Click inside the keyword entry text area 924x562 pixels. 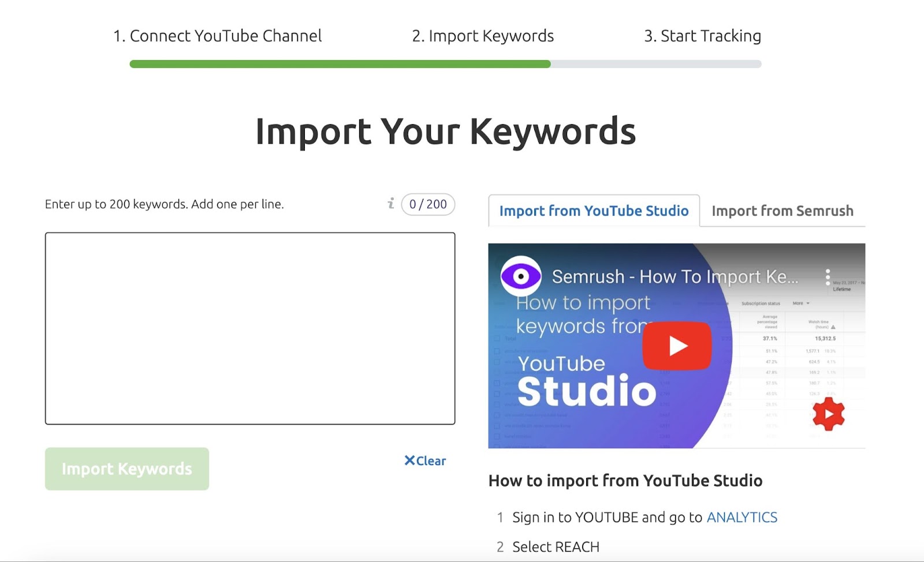coord(251,327)
